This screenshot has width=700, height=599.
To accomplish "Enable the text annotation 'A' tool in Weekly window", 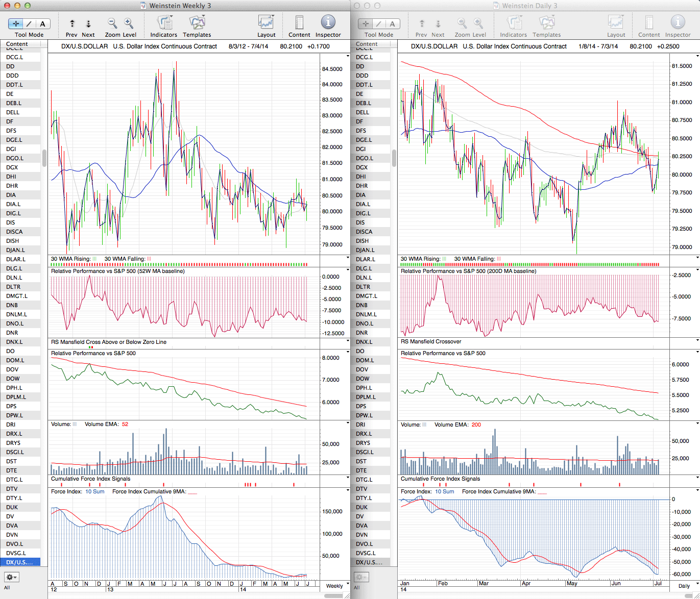I will click(42, 23).
